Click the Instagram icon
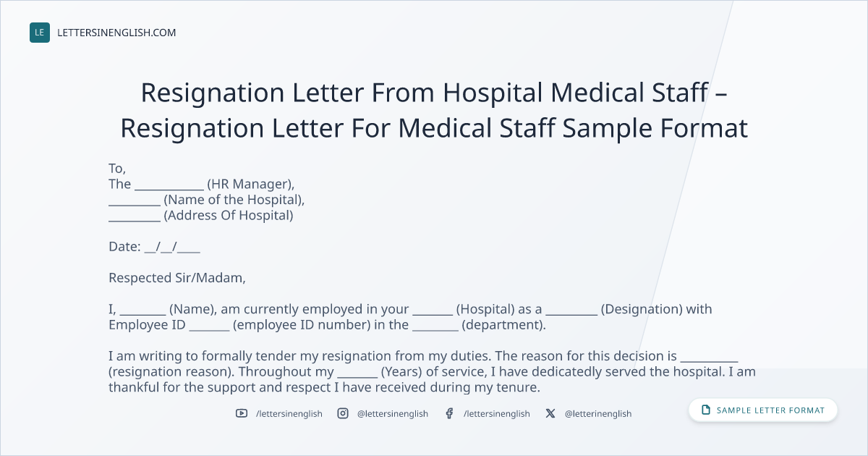The image size is (868, 456). [343, 413]
